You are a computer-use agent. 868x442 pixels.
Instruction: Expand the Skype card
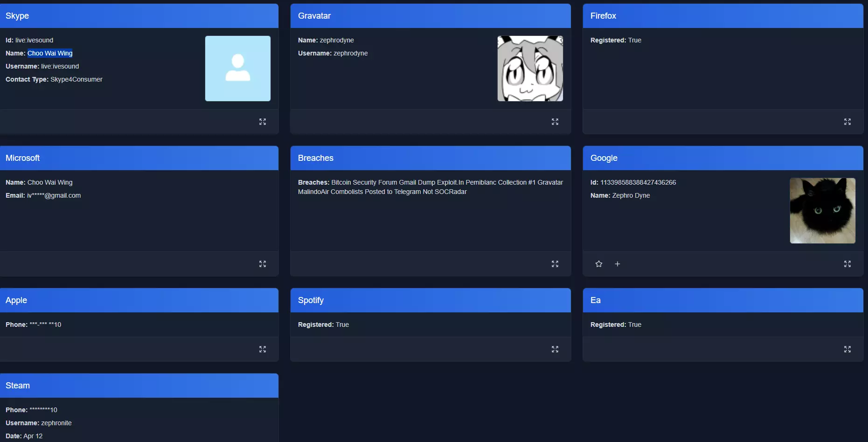(263, 122)
